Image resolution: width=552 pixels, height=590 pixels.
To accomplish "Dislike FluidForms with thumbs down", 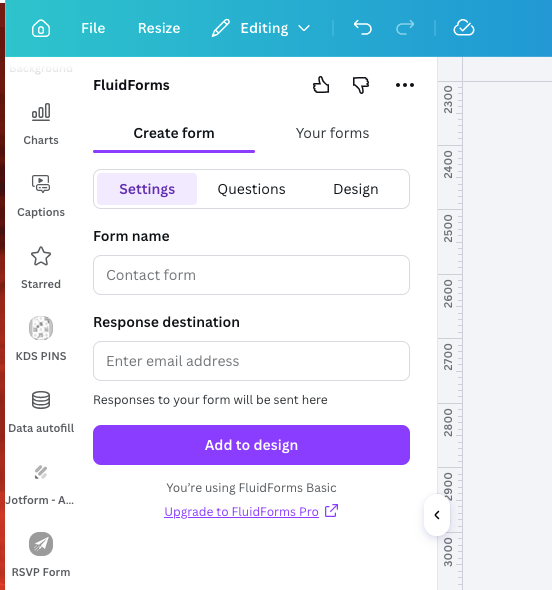I will tap(361, 85).
